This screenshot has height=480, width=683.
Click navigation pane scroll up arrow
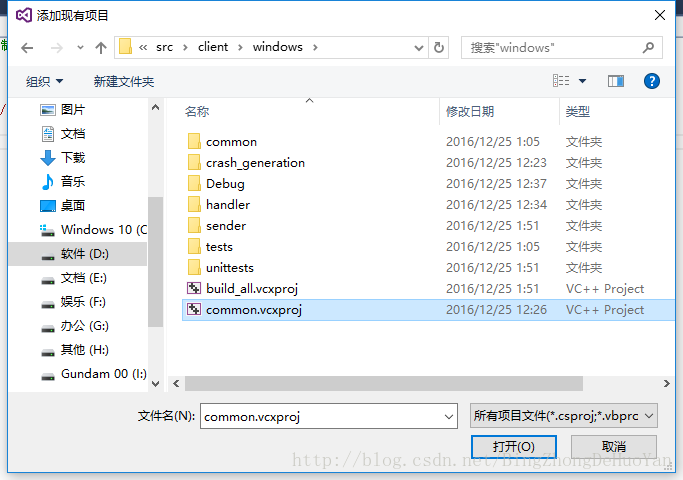click(156, 107)
